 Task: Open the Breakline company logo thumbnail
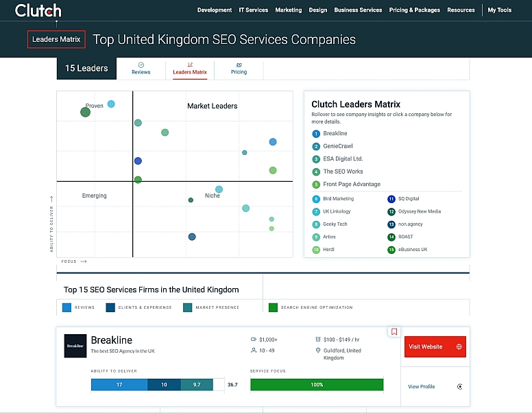(x=75, y=346)
